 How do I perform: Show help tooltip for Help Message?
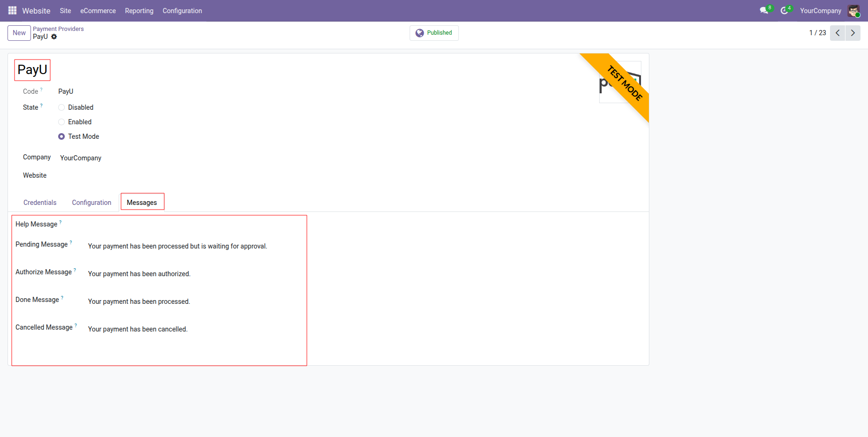(61, 222)
